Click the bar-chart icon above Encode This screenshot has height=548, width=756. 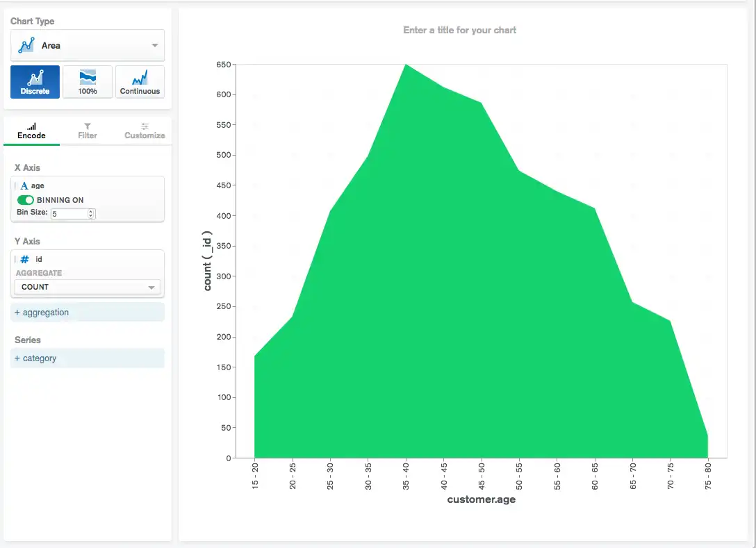coord(31,126)
